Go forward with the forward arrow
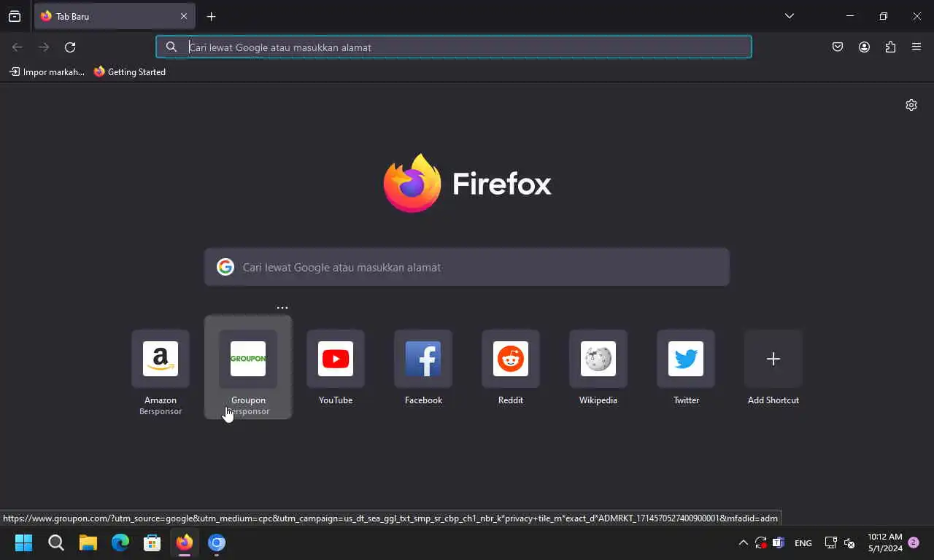The width and height of the screenshot is (934, 560). tap(44, 47)
